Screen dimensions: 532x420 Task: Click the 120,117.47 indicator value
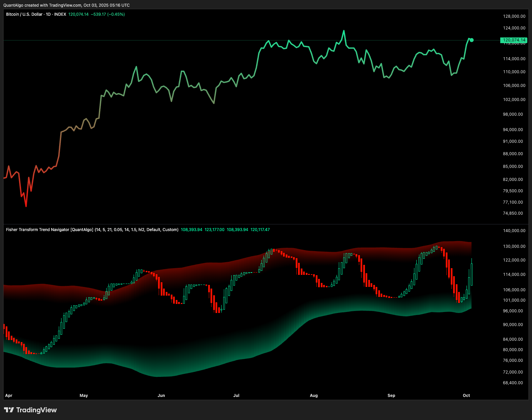[260, 230]
